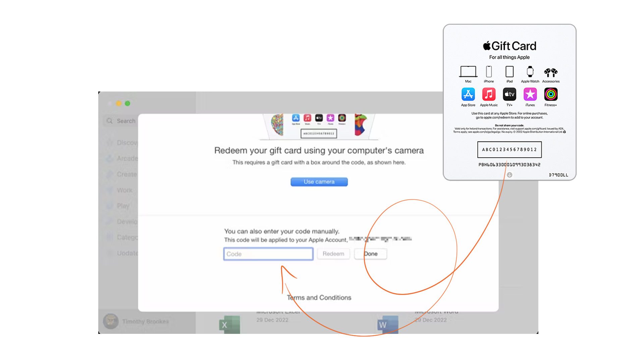Click the Mac laptop icon on gift card
Viewport: 644px width, 362px height.
[468, 71]
